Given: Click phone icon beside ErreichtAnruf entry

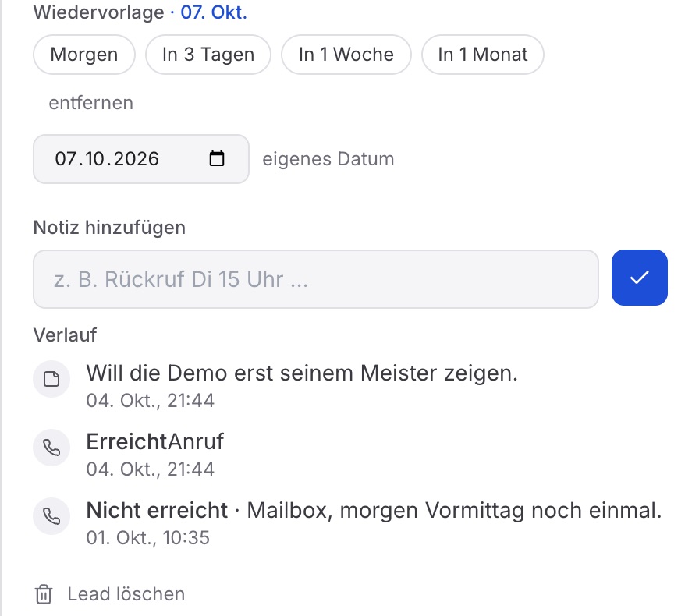Looking at the screenshot, I should click(x=51, y=448).
